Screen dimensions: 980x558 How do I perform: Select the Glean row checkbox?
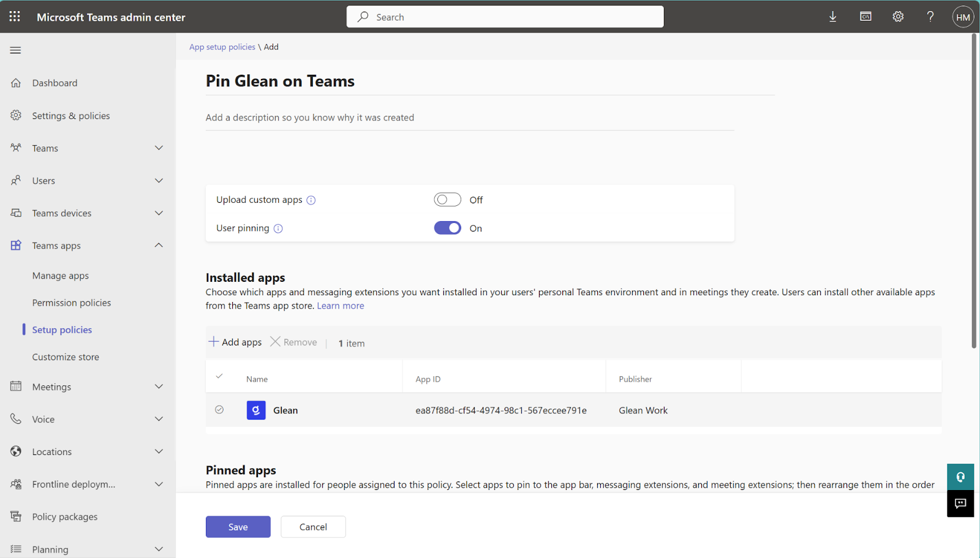(x=219, y=410)
